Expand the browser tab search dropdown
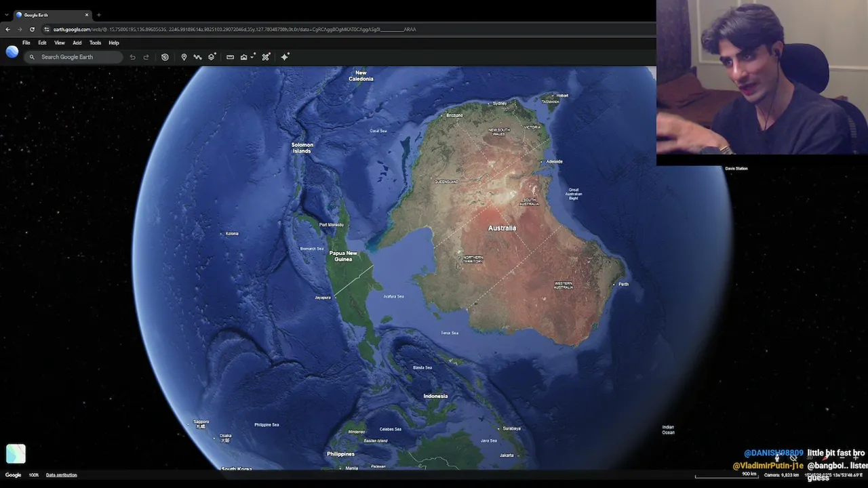This screenshot has height=488, width=868. click(6, 15)
